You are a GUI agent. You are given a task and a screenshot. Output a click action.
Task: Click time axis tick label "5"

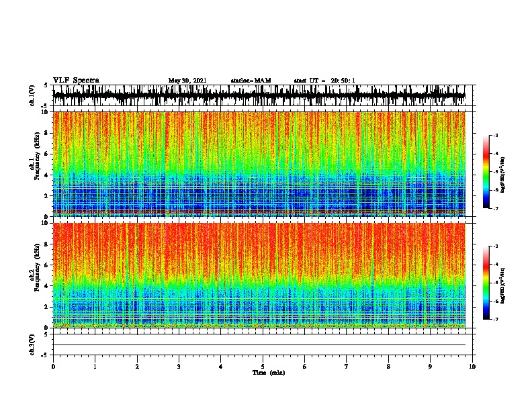(263, 367)
